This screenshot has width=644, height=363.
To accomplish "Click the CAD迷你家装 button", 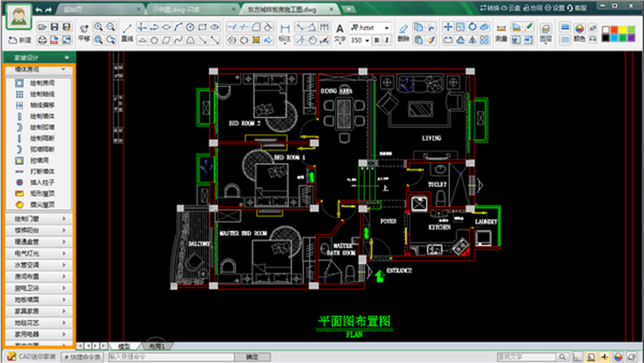I will click(31, 357).
